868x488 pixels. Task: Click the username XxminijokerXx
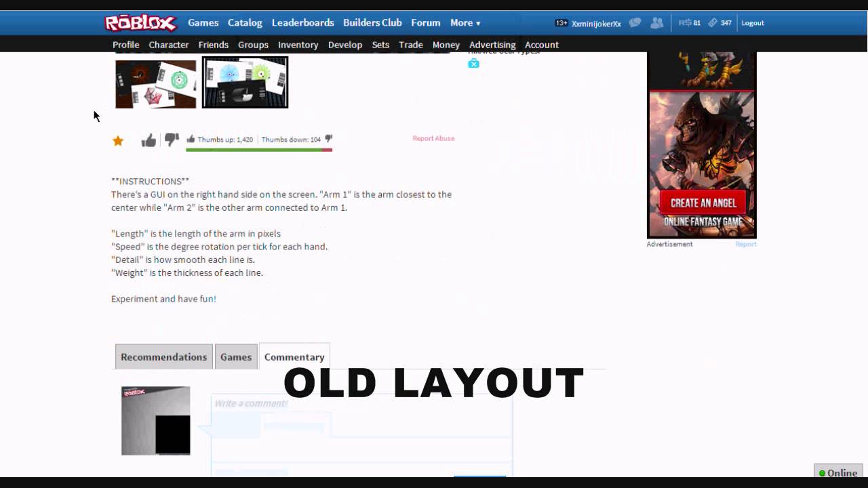click(596, 24)
